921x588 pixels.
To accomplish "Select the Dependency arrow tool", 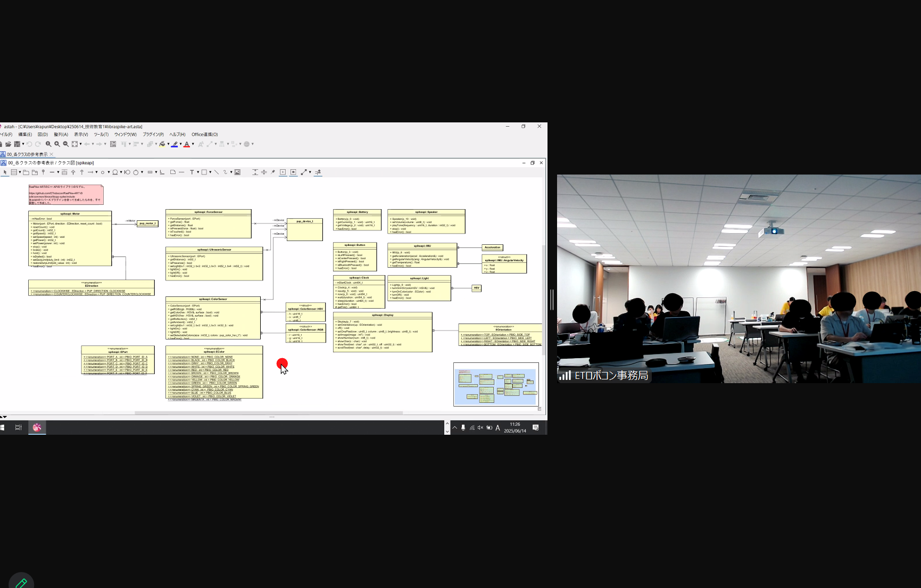I will point(90,172).
